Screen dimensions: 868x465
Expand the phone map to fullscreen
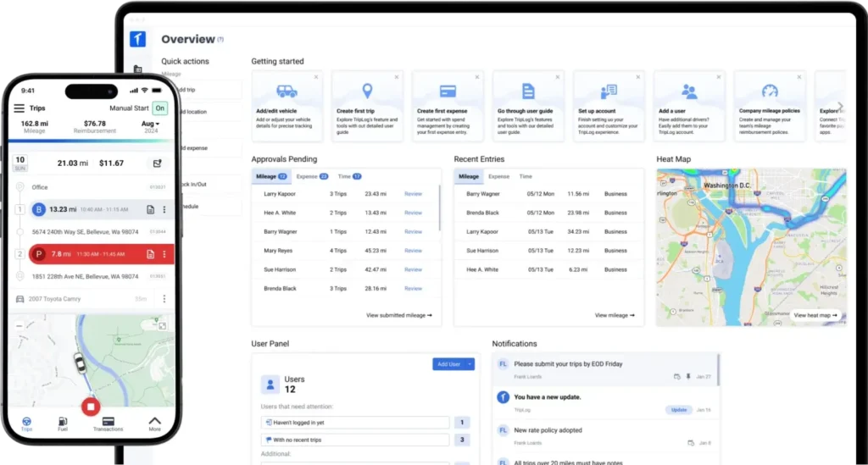coord(162,326)
